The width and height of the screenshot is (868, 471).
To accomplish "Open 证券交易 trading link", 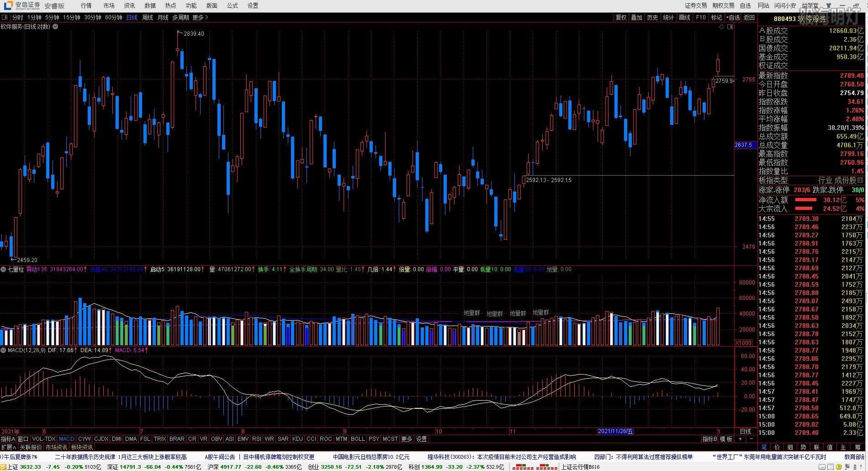I will (x=696, y=5).
